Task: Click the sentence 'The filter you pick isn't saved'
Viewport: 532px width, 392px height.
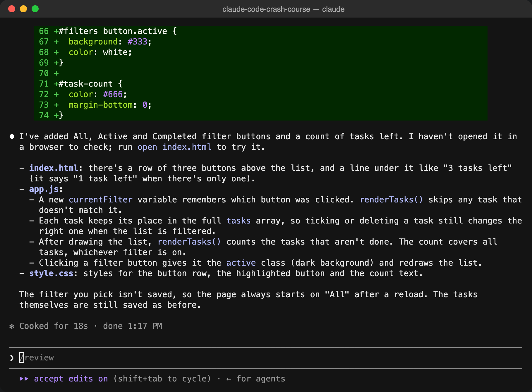Action: tap(98, 294)
